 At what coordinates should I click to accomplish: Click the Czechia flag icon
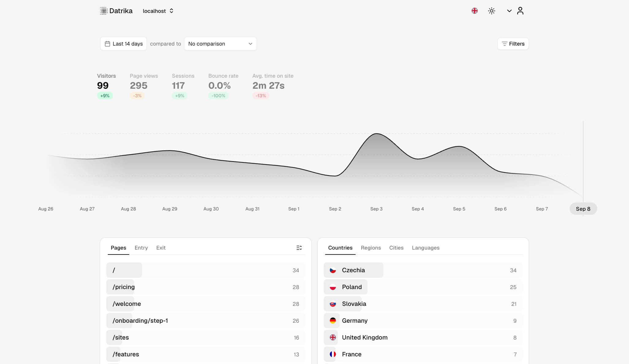point(333,270)
